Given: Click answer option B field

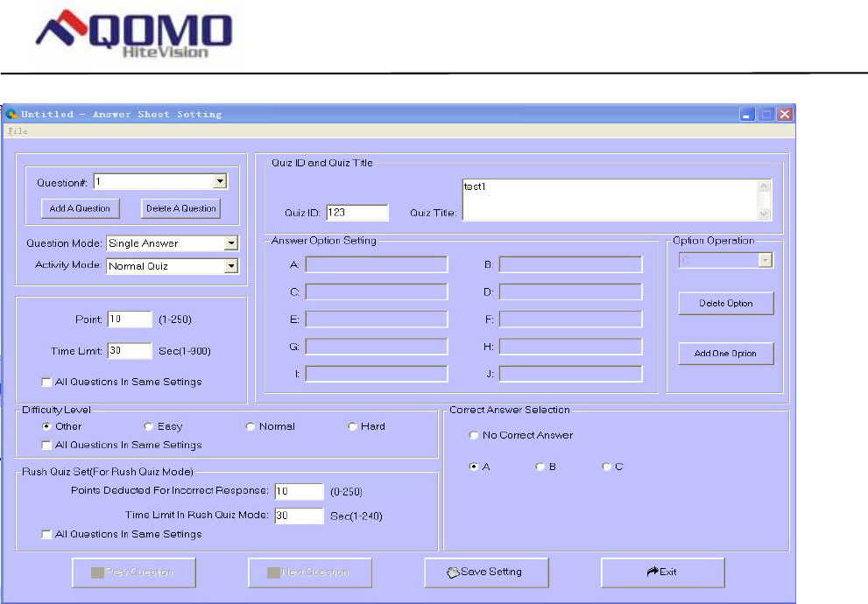Looking at the screenshot, I should pos(570,264).
